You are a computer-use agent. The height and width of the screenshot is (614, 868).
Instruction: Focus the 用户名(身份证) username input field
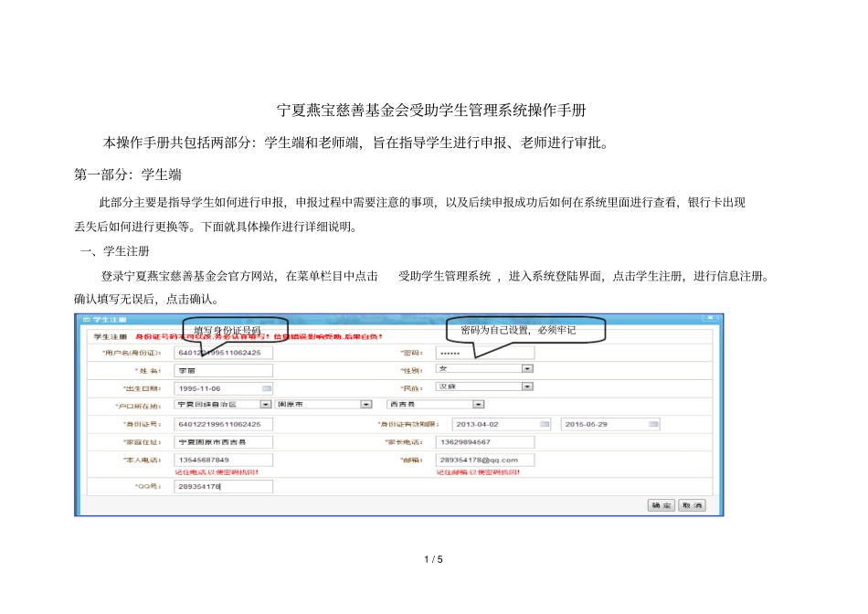coord(223,353)
